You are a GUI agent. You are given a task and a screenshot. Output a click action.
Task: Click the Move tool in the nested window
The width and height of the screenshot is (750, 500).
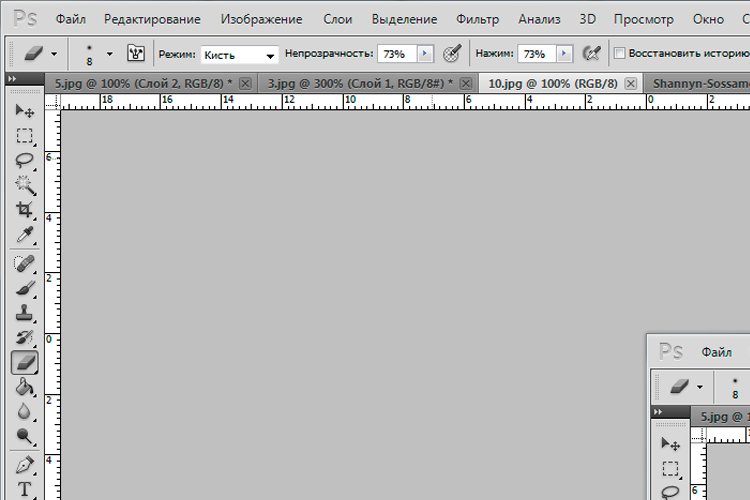click(670, 444)
